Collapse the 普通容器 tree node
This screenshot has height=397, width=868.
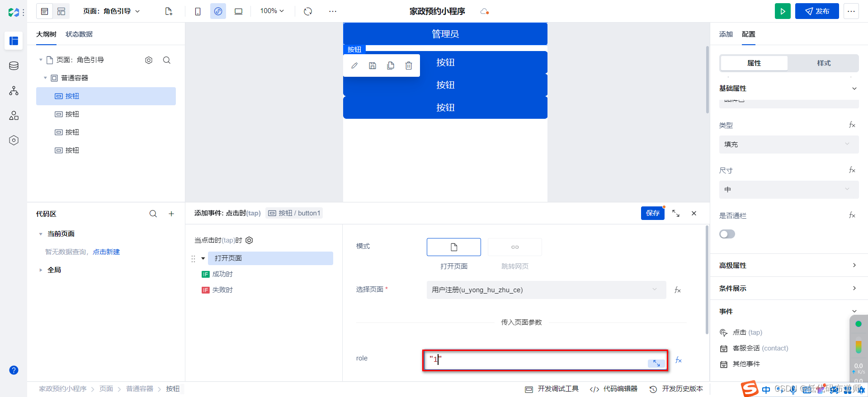(45, 78)
